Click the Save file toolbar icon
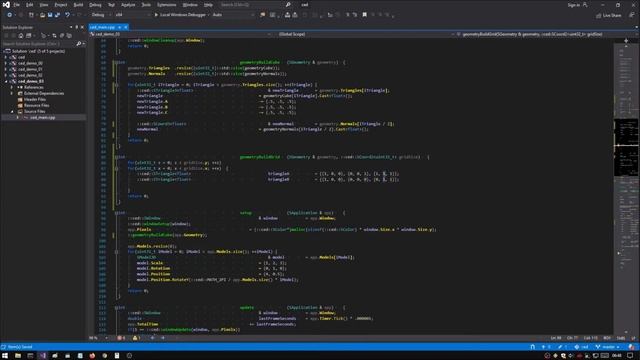 tap(50, 15)
